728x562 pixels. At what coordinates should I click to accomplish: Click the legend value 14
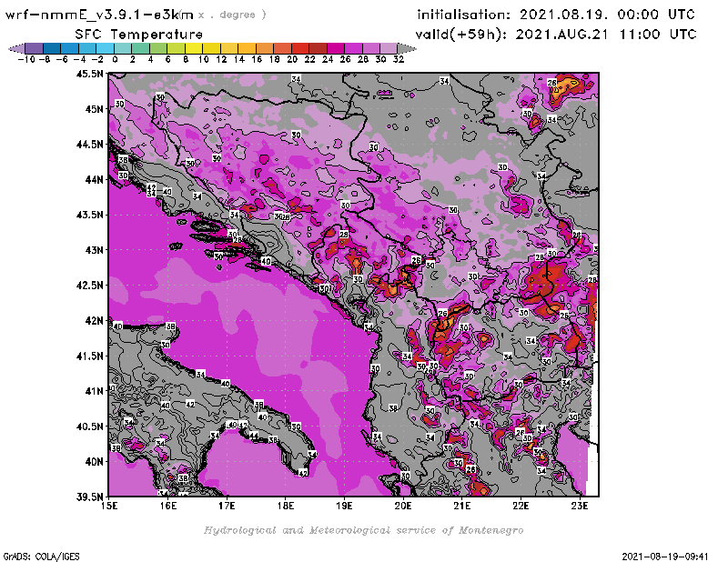click(238, 59)
